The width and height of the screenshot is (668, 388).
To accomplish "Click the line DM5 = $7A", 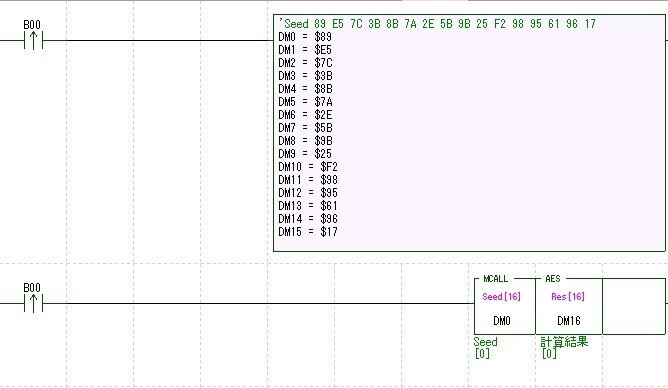I will point(305,102).
